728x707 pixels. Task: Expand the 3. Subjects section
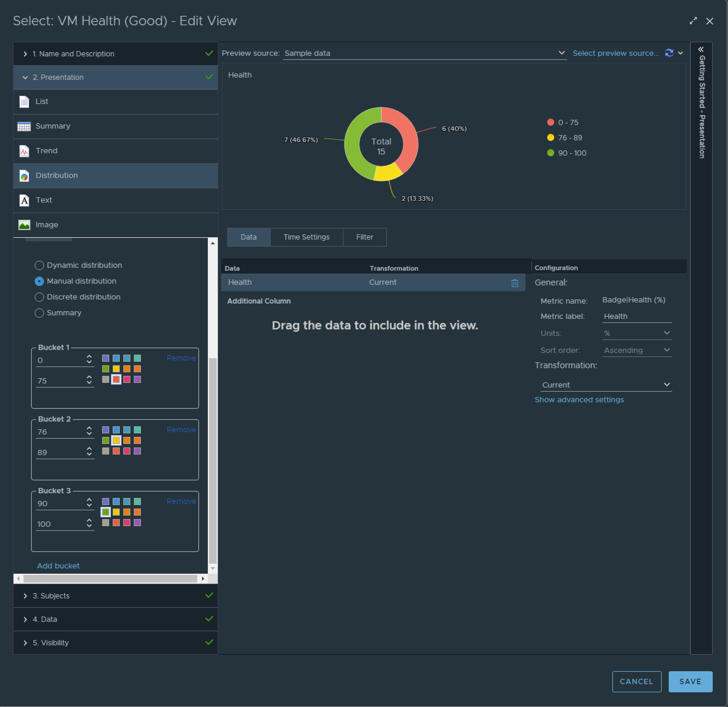coord(51,595)
